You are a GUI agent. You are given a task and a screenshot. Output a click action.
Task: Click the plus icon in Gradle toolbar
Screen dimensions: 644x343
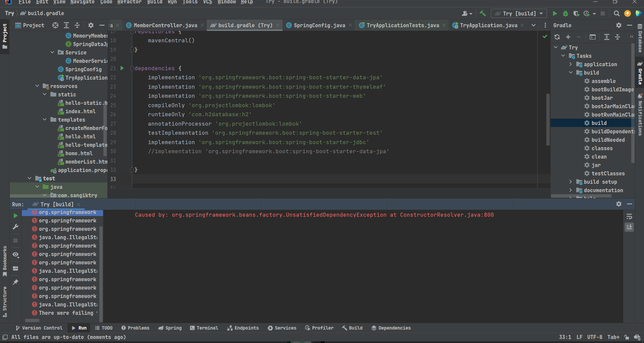[568, 37]
